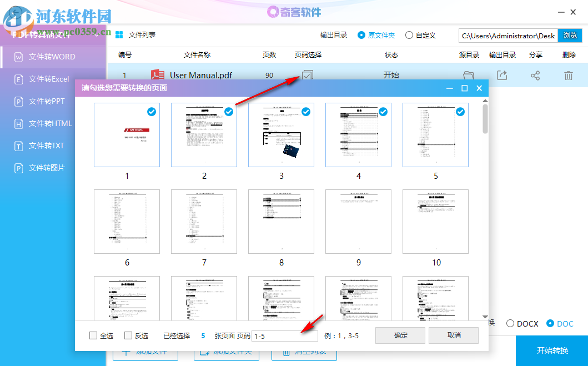Open source folder icon for User Manual.pdf

point(469,75)
